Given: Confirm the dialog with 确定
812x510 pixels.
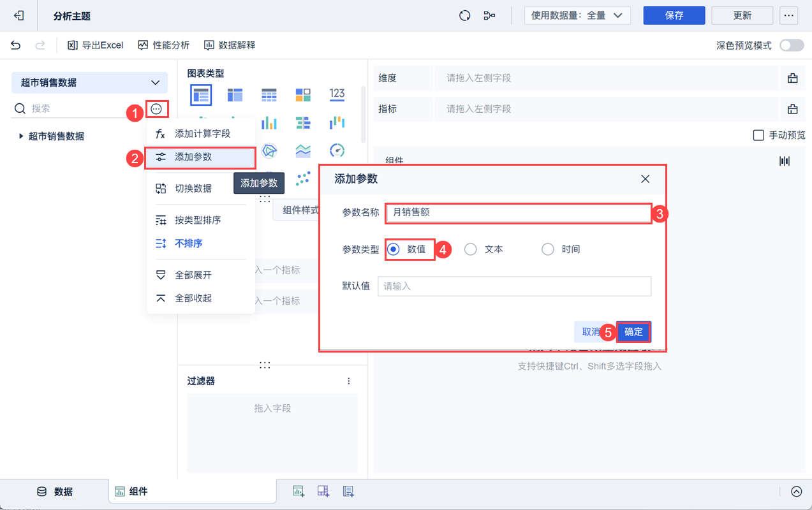Looking at the screenshot, I should (633, 332).
